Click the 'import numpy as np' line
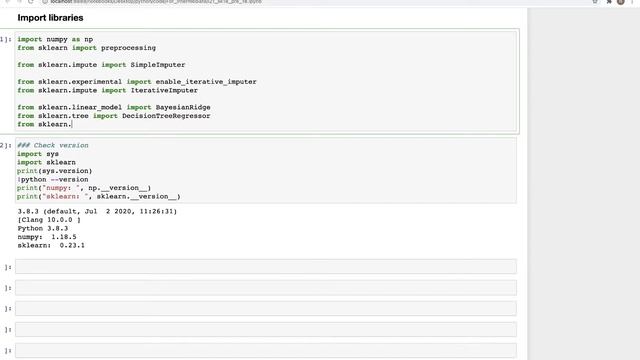This screenshot has height=360, width=640. click(55, 39)
